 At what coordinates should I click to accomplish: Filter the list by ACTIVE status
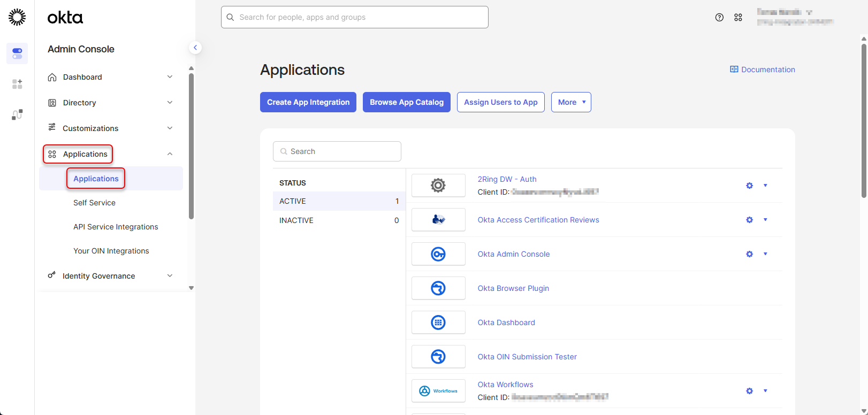tap(338, 201)
